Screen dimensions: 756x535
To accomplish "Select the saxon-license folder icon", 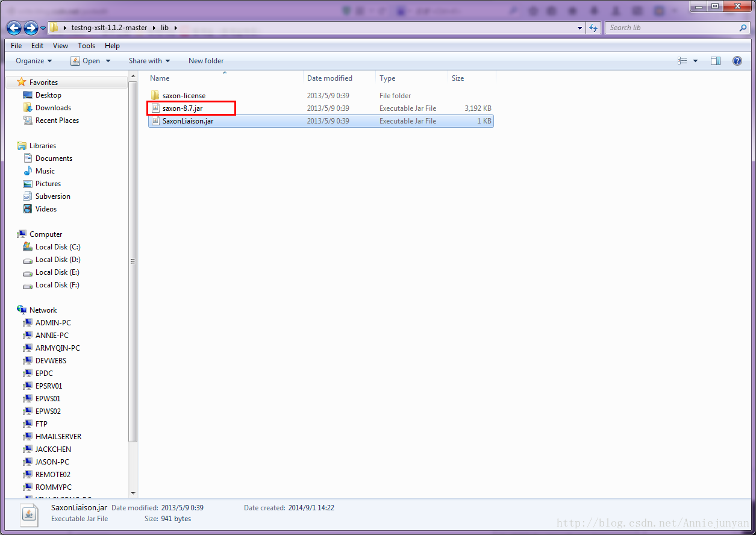I will pos(155,95).
